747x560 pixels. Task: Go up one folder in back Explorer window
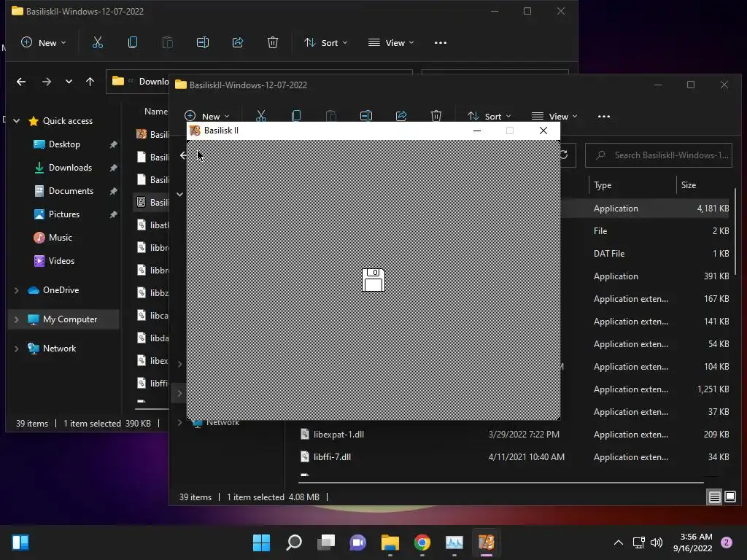click(90, 82)
